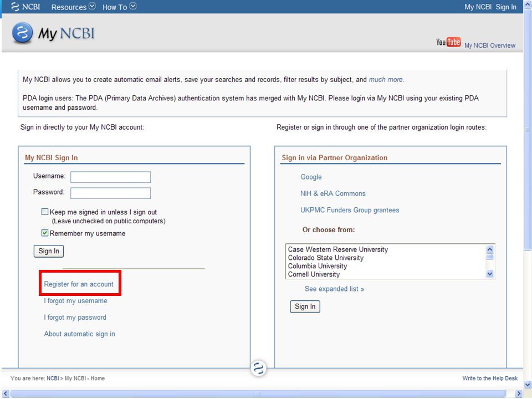
Task: Open the Resources dropdown menu
Action: (73, 7)
